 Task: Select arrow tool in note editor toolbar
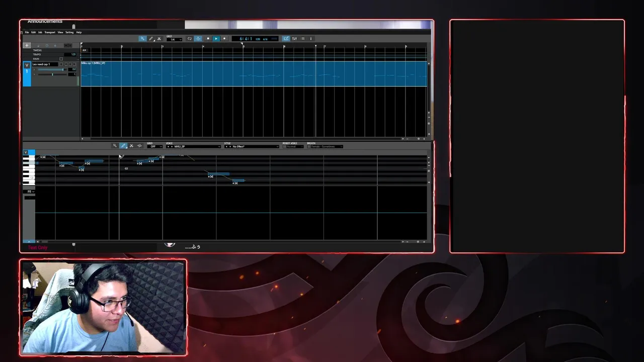[x=115, y=146]
